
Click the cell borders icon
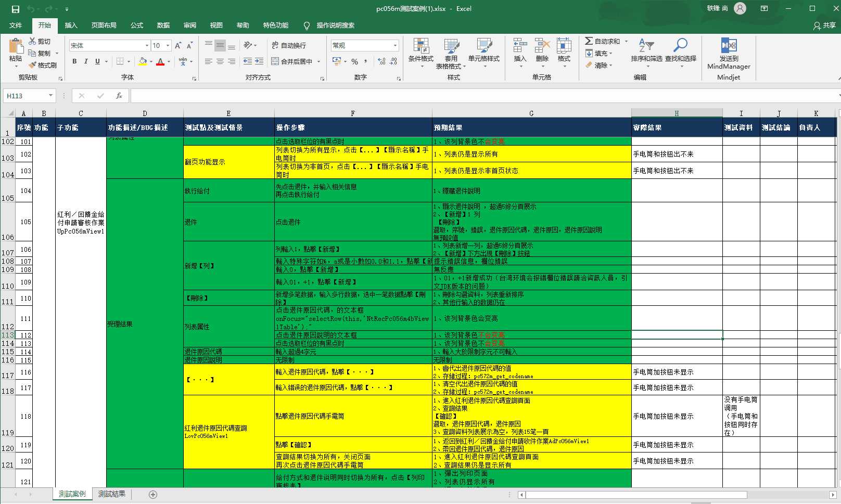tap(120, 61)
